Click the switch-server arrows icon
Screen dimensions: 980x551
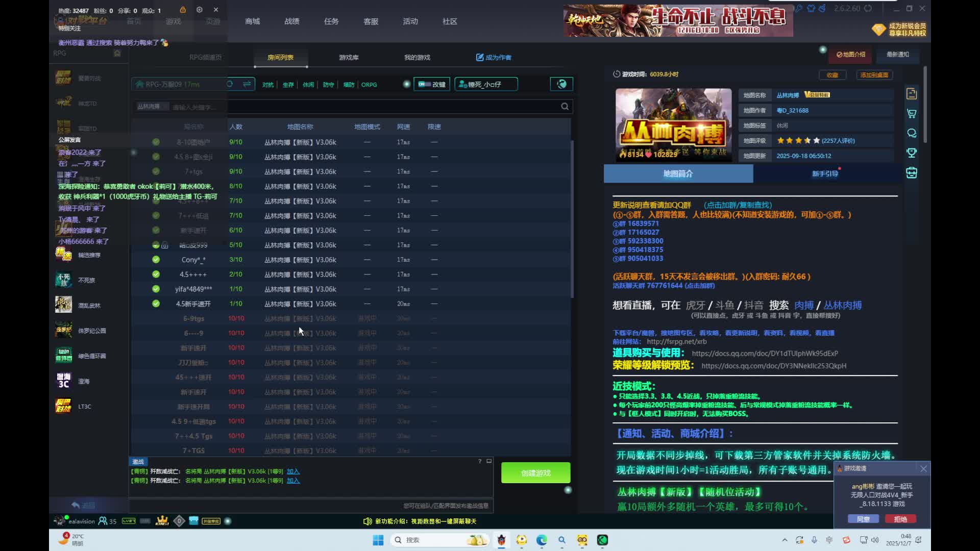(x=247, y=84)
